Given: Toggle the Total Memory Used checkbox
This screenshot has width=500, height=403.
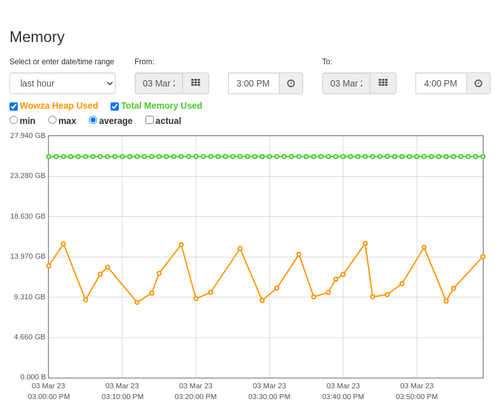Looking at the screenshot, I should pyautogui.click(x=115, y=106).
